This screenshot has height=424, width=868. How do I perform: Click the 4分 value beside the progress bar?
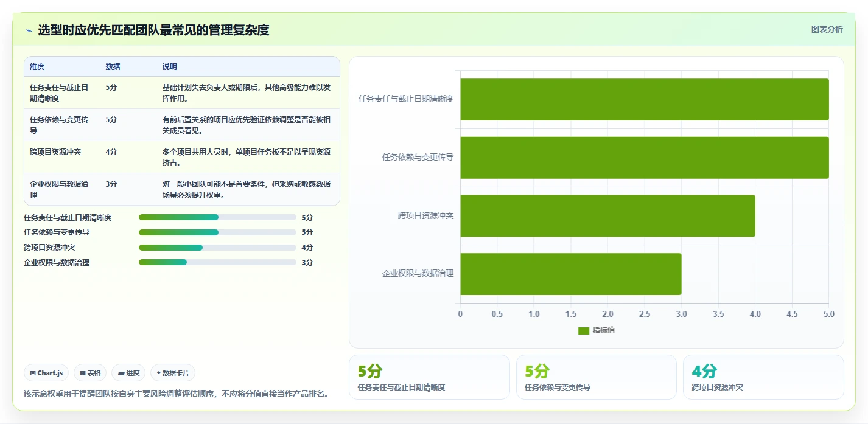tap(307, 248)
